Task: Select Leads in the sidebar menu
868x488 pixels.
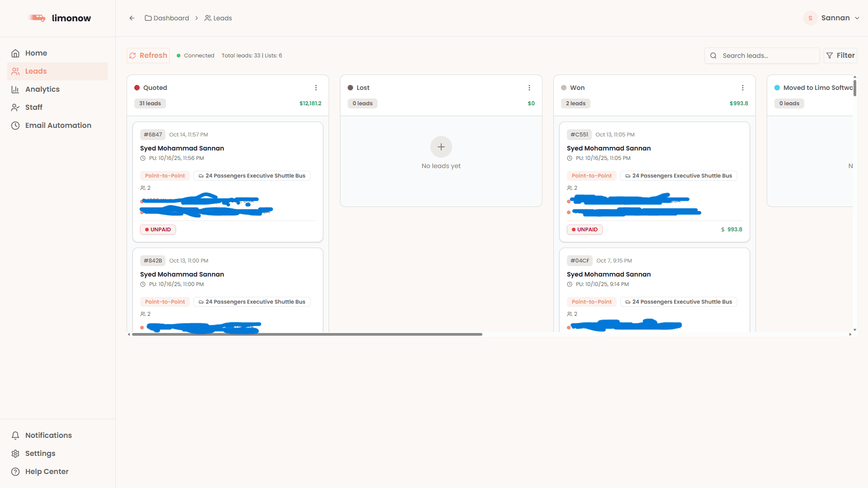Action: [36, 71]
